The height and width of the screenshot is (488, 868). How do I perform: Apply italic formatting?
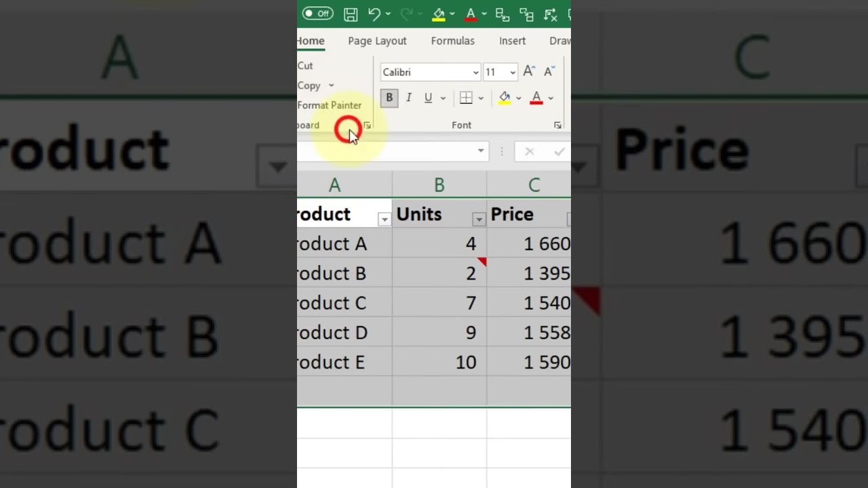(409, 98)
